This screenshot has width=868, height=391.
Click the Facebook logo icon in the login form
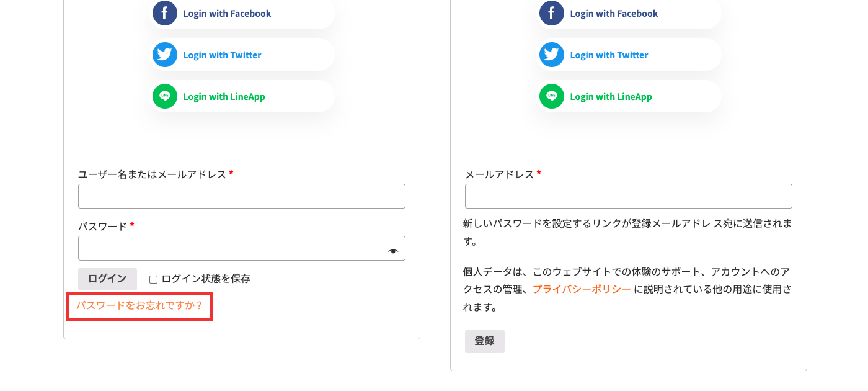(165, 13)
